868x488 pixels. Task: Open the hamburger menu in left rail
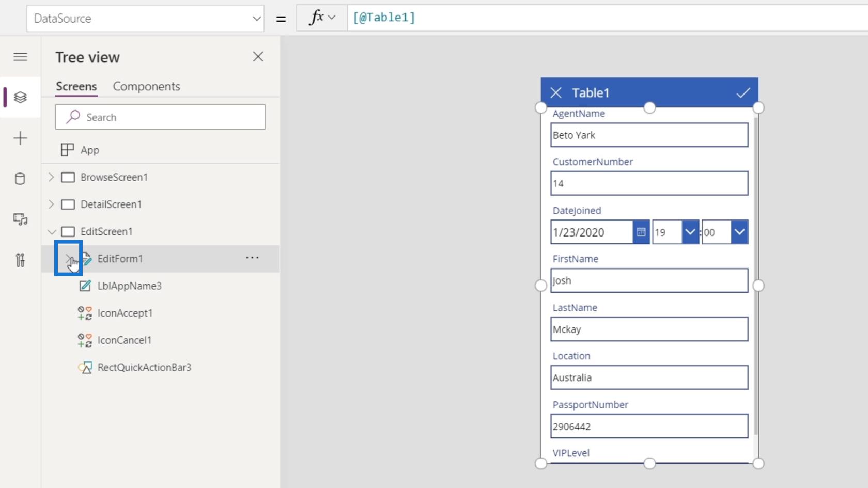tap(20, 57)
